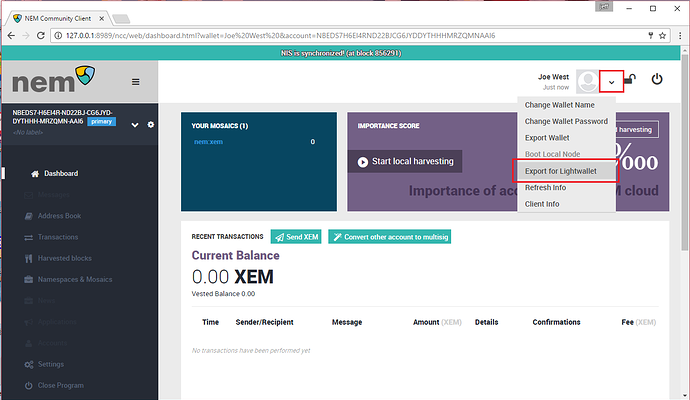Image resolution: width=690 pixels, height=400 pixels.
Task: Click the power logout icon
Action: click(x=657, y=79)
